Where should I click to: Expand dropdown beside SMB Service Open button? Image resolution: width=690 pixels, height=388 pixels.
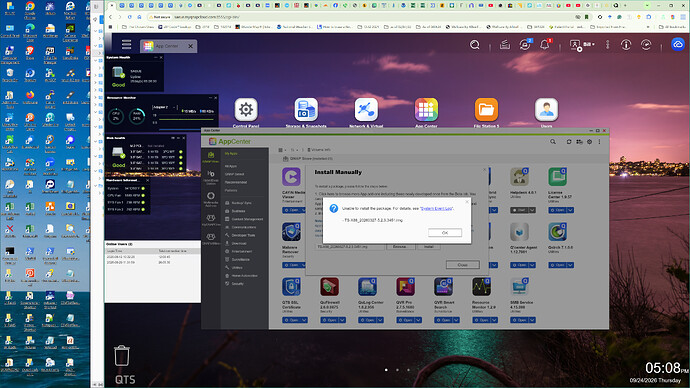(532, 320)
